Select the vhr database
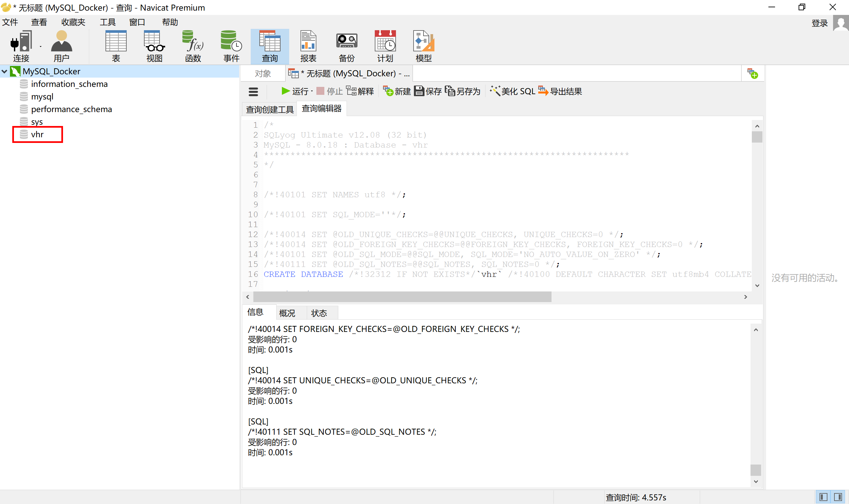849x504 pixels. (37, 135)
